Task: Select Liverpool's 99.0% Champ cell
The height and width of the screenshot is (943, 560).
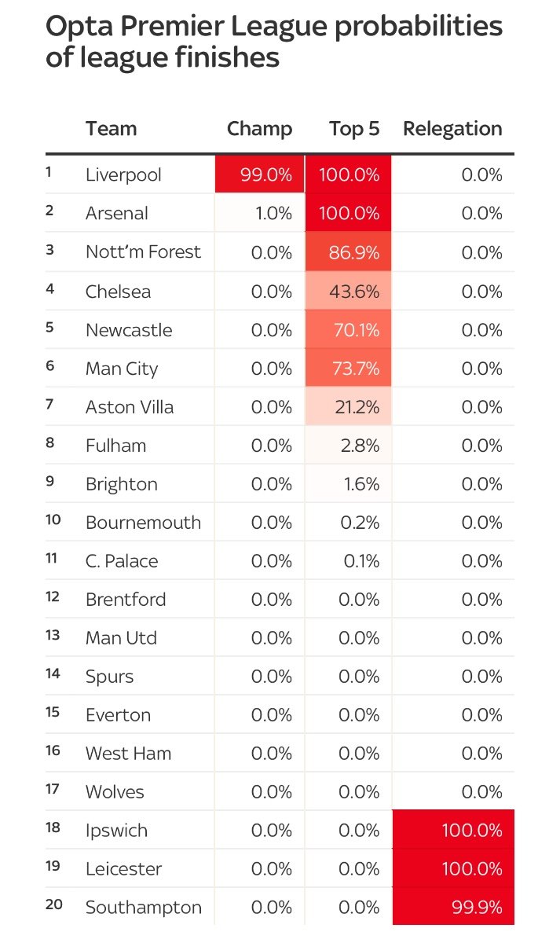Action: point(259,174)
